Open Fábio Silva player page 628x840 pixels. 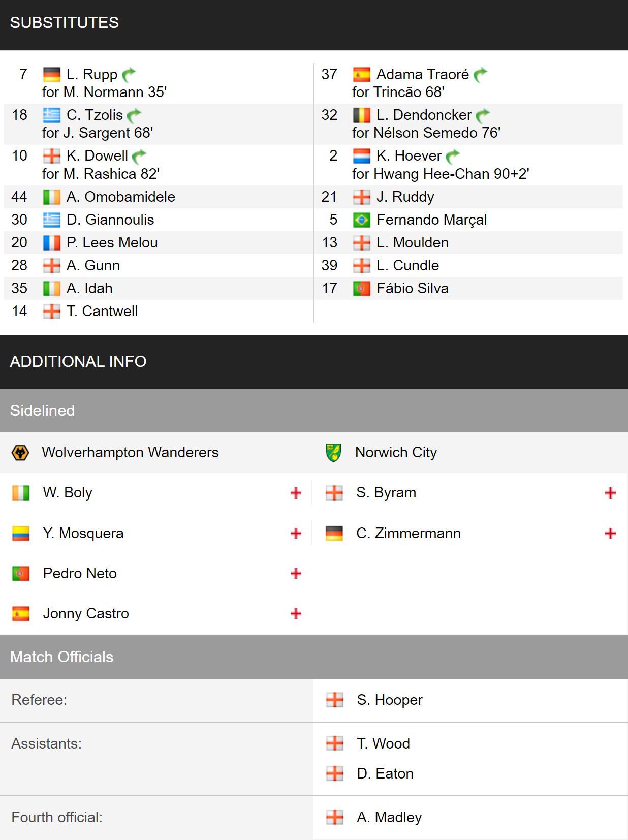point(413,288)
